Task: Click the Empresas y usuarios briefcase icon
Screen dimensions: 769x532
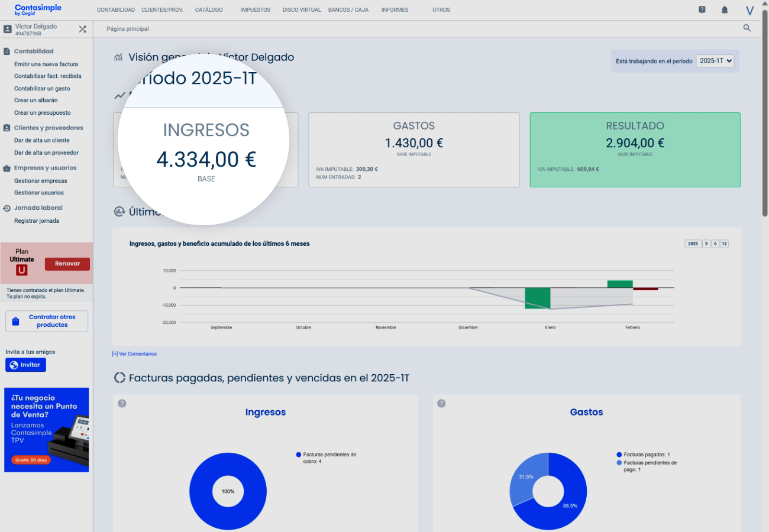Action: tap(7, 168)
